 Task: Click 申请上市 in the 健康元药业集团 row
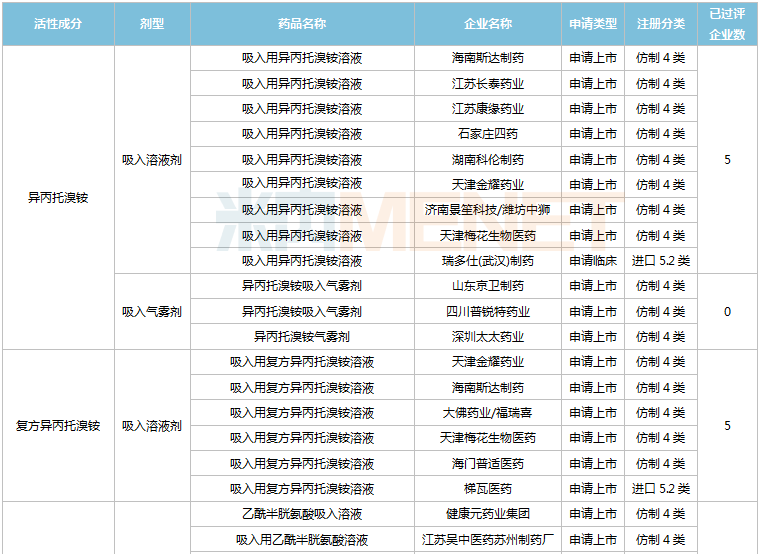click(593, 514)
